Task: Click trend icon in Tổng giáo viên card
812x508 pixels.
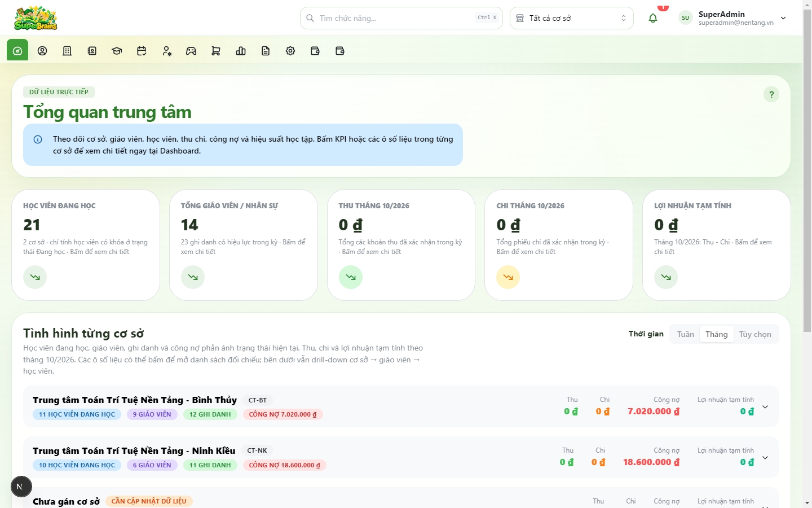Action: coord(193,277)
